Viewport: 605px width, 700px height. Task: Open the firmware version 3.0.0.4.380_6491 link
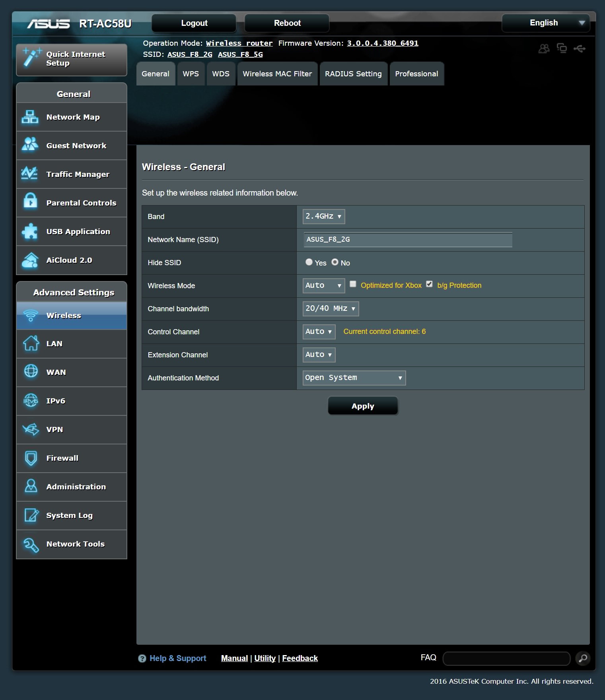383,43
